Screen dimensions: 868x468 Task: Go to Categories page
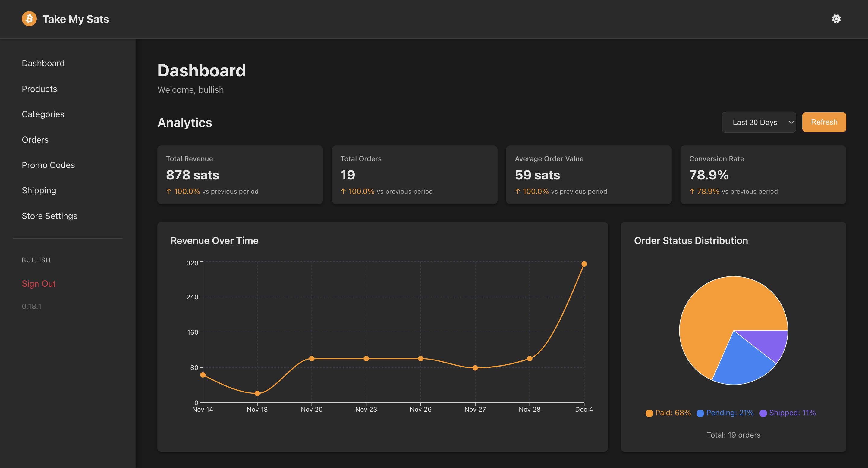click(43, 114)
